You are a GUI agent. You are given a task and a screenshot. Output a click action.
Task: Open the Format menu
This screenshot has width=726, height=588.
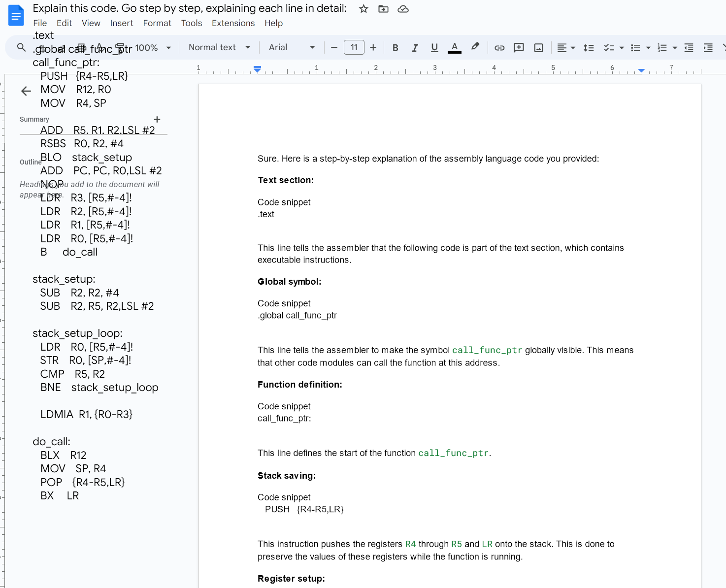[157, 23]
